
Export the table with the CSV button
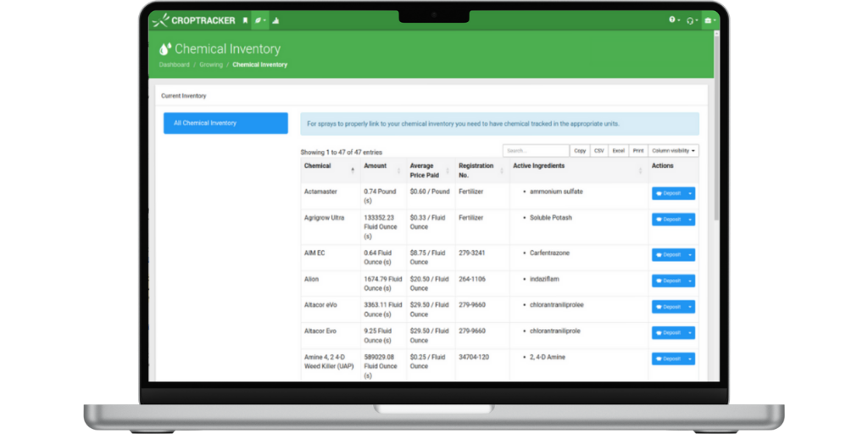pyautogui.click(x=599, y=151)
